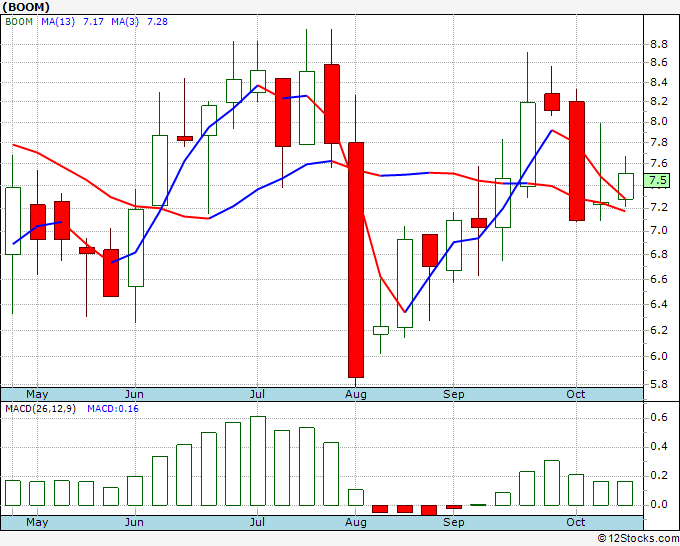680x546 pixels.
Task: Click the 7.2 price axis label
Action: [658, 208]
